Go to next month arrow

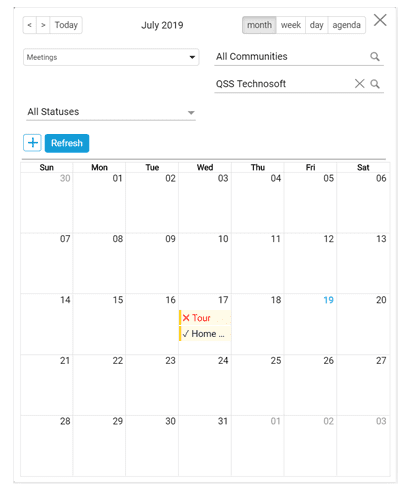(43, 25)
